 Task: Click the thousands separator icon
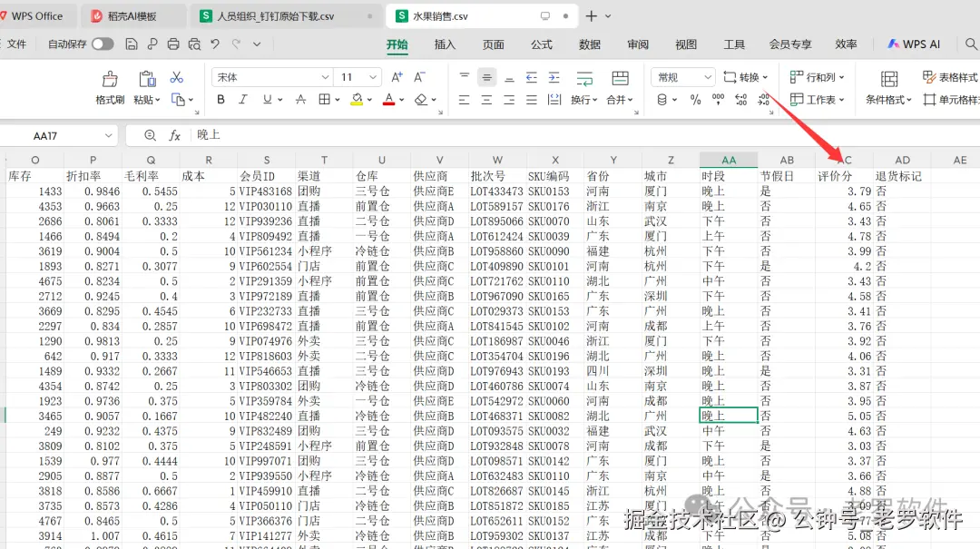pos(718,100)
